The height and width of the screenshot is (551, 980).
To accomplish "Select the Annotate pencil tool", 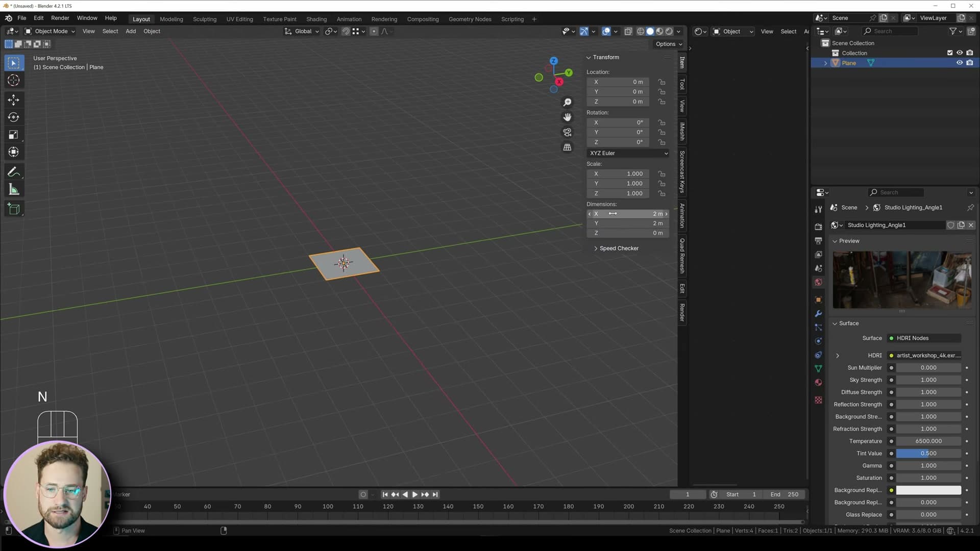I will 14,172.
